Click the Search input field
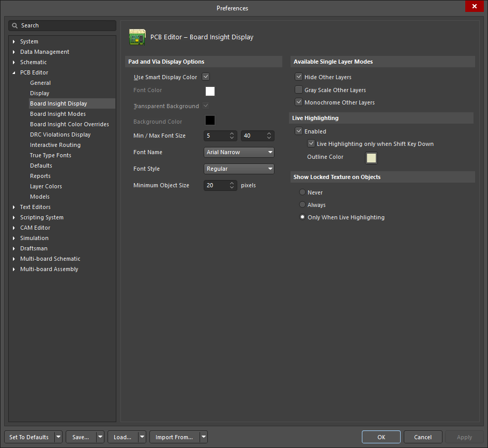The height and width of the screenshot is (448, 488). 62,25
